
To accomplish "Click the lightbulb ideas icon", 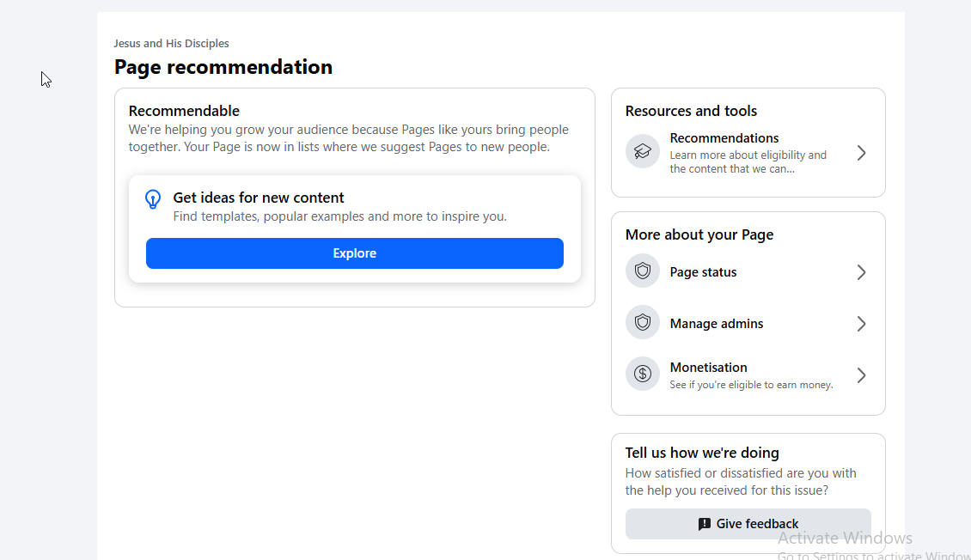I will pos(153,199).
